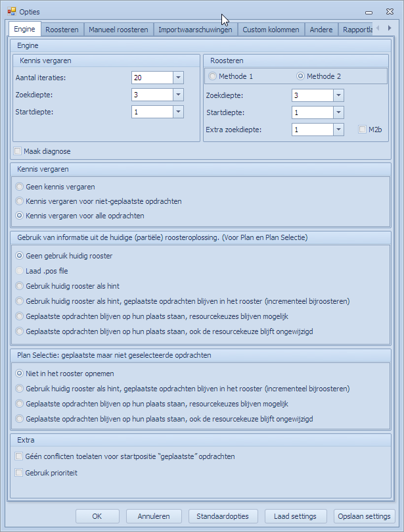Image resolution: width=404 pixels, height=532 pixels.
Task: Expand the Kennis vergaren Startdiepte dropdown
Action: pyautogui.click(x=178, y=112)
